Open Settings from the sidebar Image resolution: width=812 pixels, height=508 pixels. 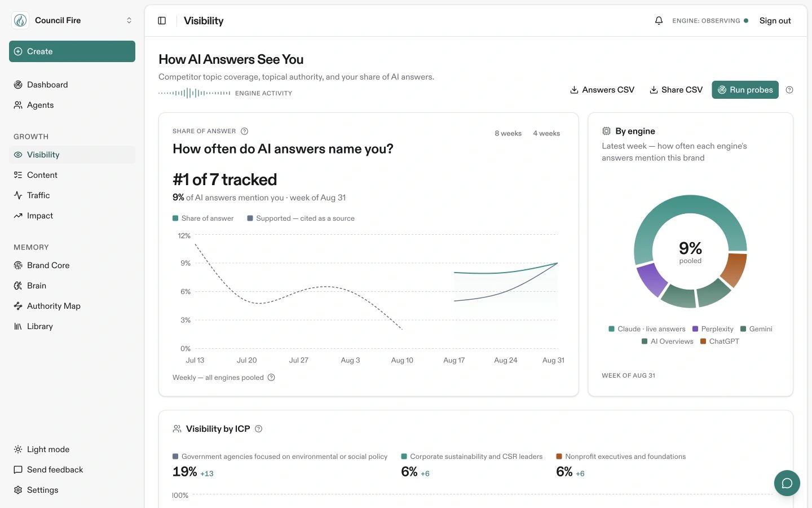[72, 490]
